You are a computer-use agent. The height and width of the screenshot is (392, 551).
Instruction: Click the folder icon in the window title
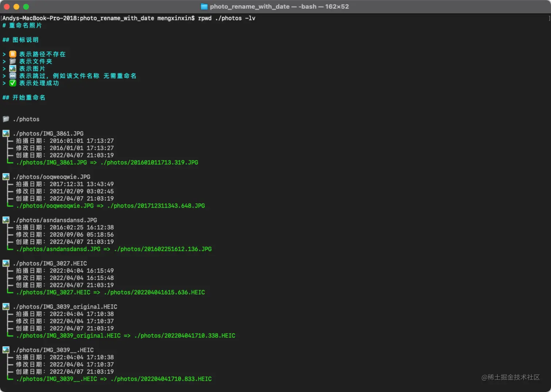[204, 7]
